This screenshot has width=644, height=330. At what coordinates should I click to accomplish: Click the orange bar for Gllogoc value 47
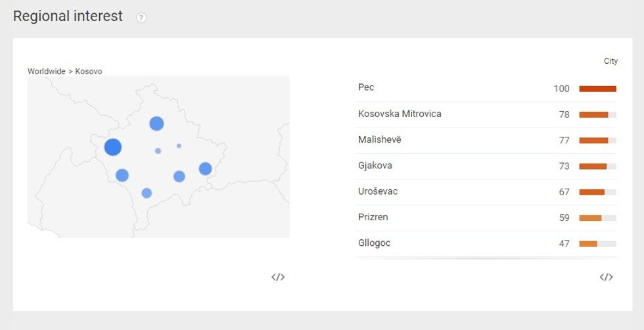coord(588,244)
